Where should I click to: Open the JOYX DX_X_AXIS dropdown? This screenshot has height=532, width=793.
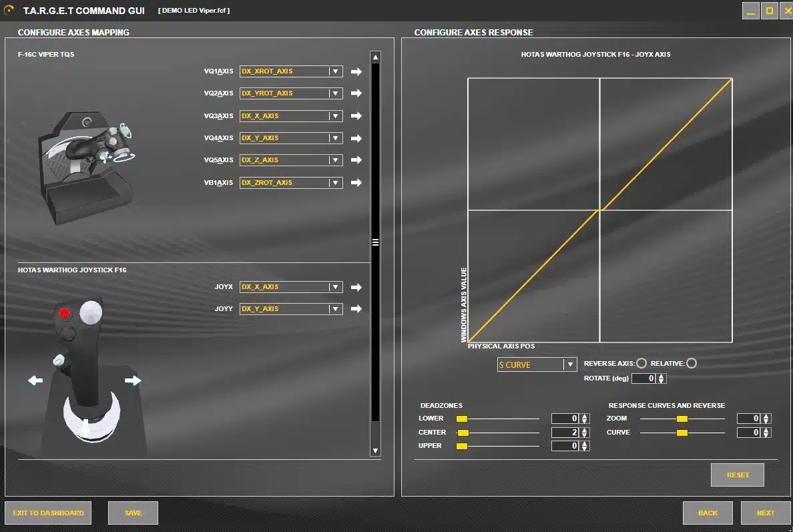[335, 287]
